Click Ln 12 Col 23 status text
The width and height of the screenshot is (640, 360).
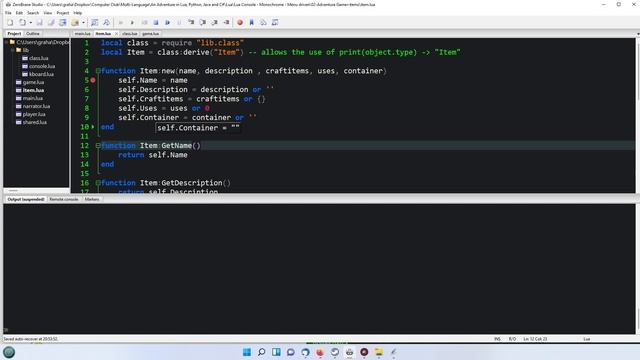point(535,339)
